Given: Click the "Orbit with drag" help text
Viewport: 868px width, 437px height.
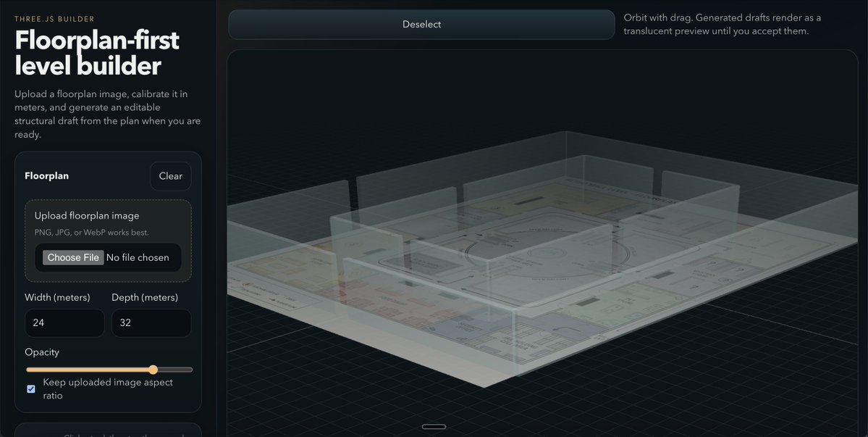Looking at the screenshot, I should click(x=722, y=25).
